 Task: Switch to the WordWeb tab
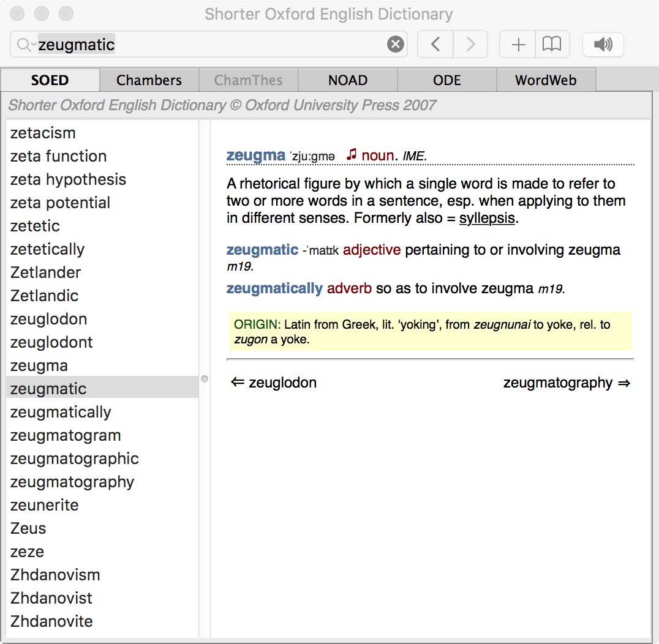[546, 80]
